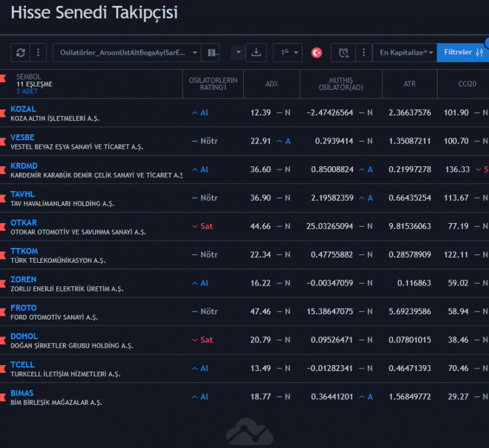Sort by MUTHIS OSILATÖR(AO) column header
This screenshot has height=448, width=489.
341,84
